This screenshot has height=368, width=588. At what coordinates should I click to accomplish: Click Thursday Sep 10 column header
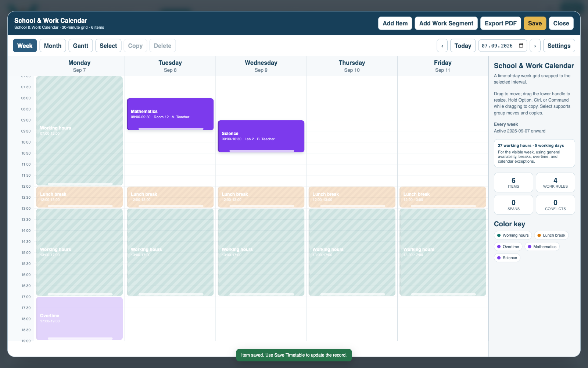click(x=352, y=66)
